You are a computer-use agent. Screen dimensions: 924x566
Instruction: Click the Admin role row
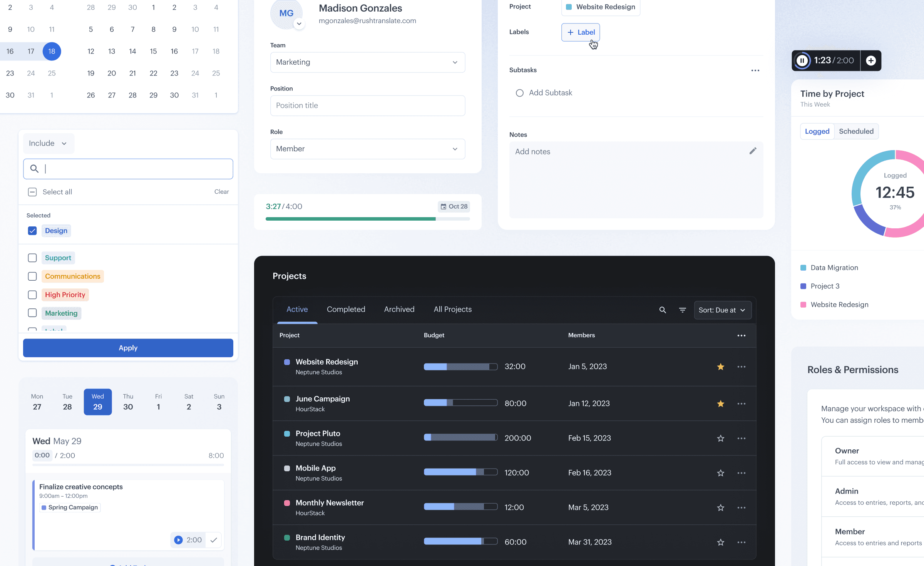[873, 497]
